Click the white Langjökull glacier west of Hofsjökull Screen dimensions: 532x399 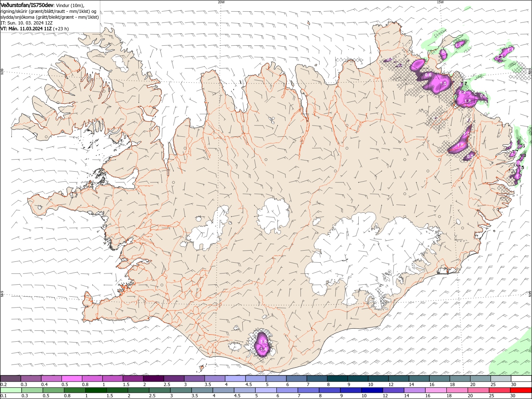(208, 231)
